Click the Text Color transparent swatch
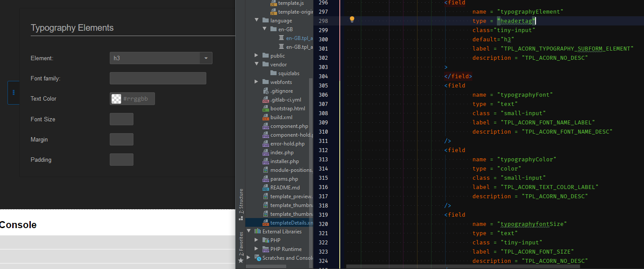The width and height of the screenshot is (644, 269). click(x=116, y=99)
